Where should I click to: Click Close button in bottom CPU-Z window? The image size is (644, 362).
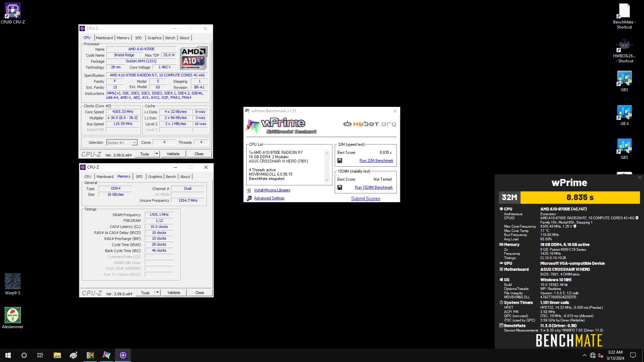pyautogui.click(x=200, y=293)
